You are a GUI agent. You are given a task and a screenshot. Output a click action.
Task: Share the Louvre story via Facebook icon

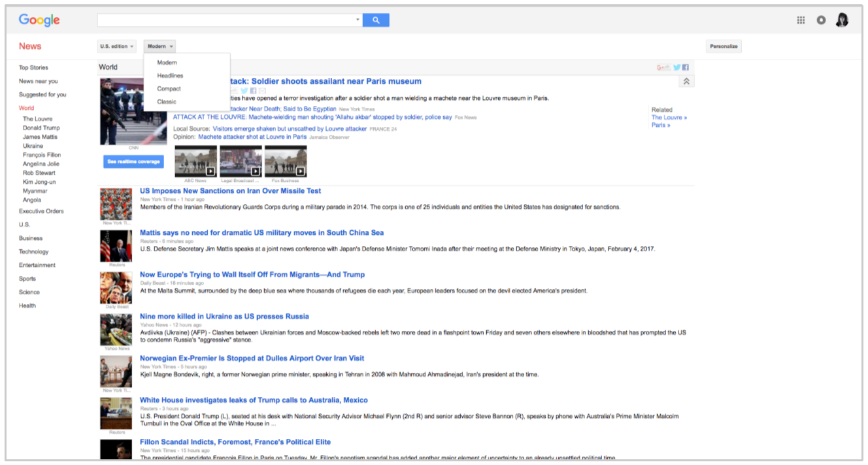click(253, 91)
